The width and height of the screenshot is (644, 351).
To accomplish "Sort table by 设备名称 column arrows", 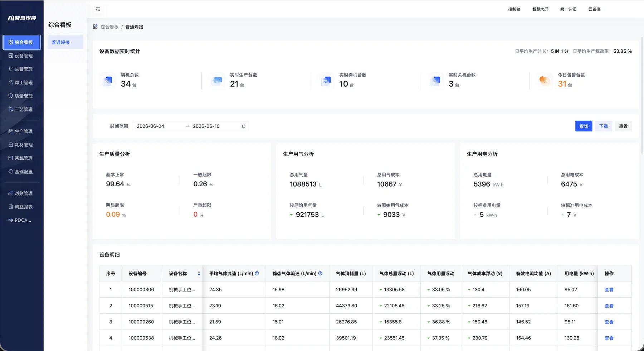I will [x=199, y=274].
